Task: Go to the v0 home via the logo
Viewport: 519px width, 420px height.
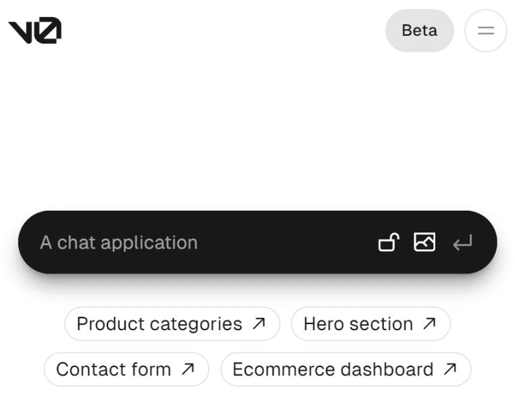Action: pos(35,30)
